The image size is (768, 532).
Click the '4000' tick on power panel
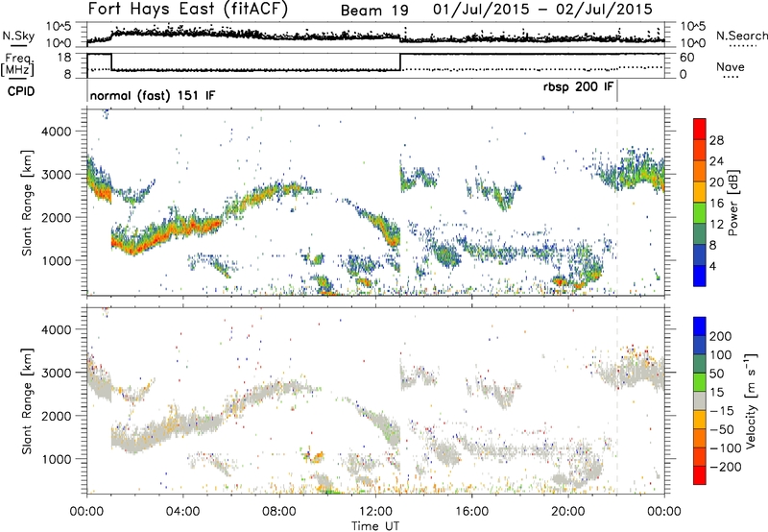pyautogui.click(x=57, y=132)
